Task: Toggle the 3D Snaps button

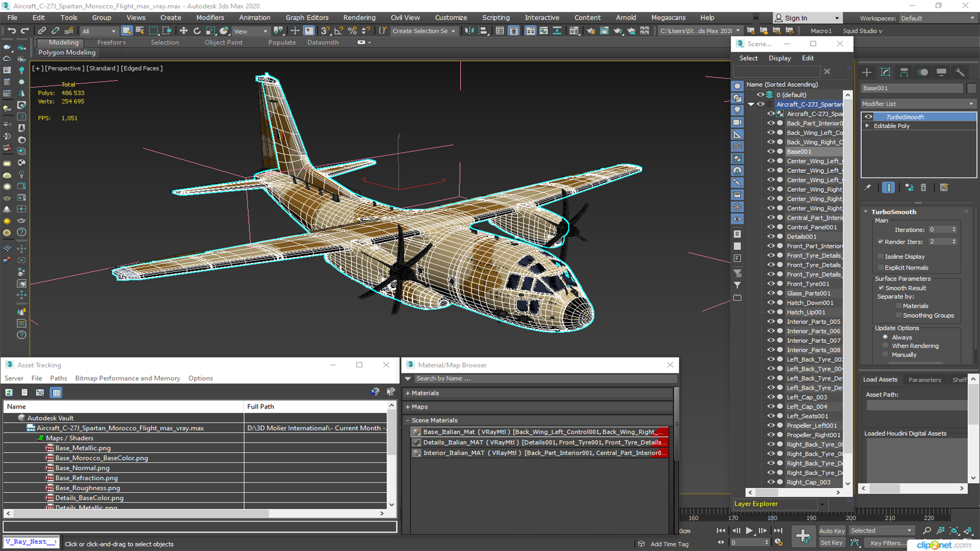Action: (325, 31)
